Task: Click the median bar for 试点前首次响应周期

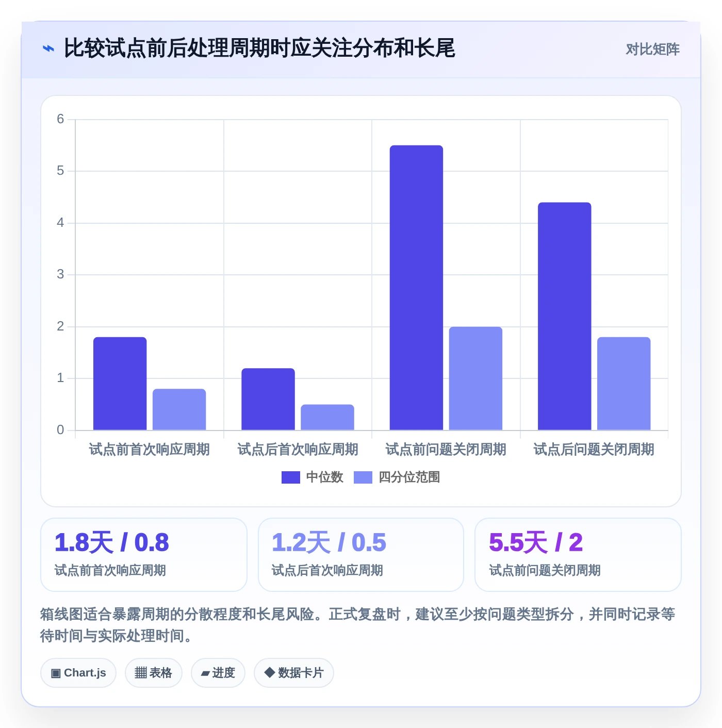Action: [x=120, y=384]
